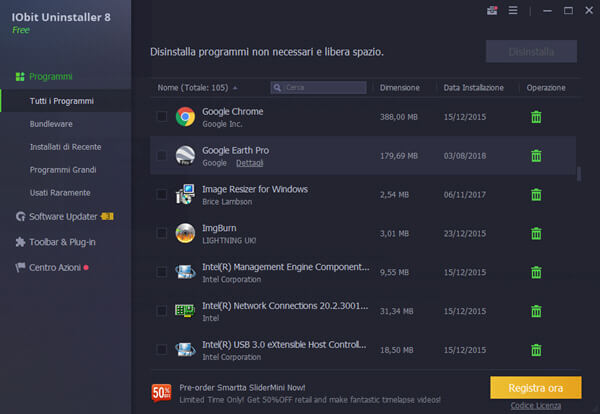Screen dimensions: 600x414
Task: Tick the checkbox for Google Chrome
Action: pyautogui.click(x=162, y=116)
